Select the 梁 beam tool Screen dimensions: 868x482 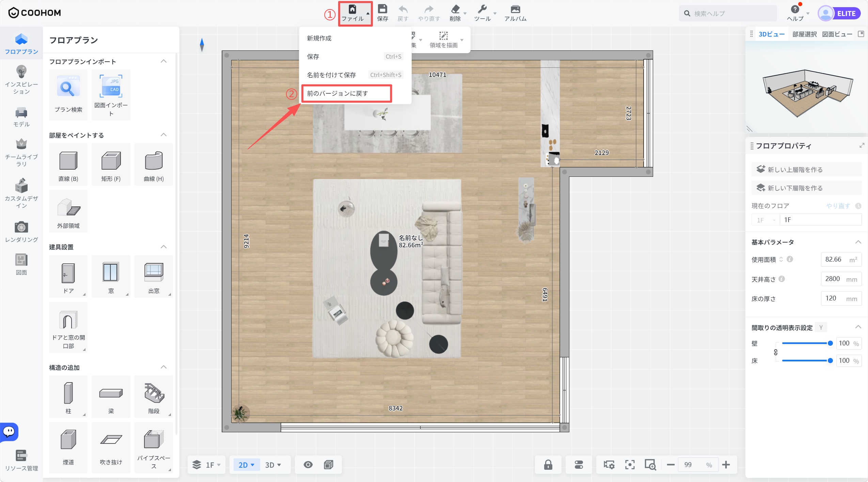[x=111, y=397]
